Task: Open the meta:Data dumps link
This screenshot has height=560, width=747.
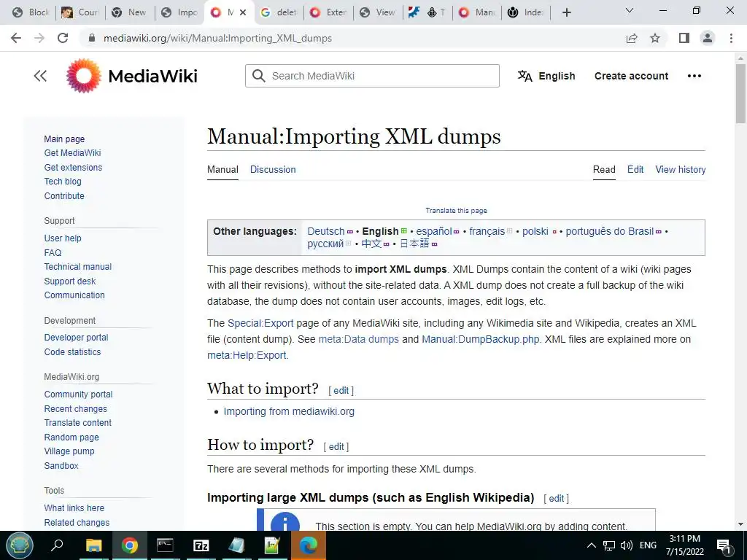Action: pyautogui.click(x=358, y=339)
